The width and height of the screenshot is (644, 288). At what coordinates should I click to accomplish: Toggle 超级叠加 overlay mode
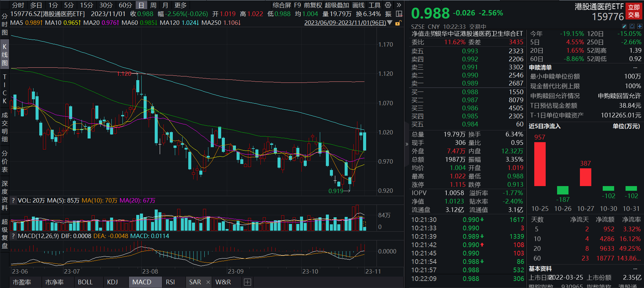pos(337,5)
